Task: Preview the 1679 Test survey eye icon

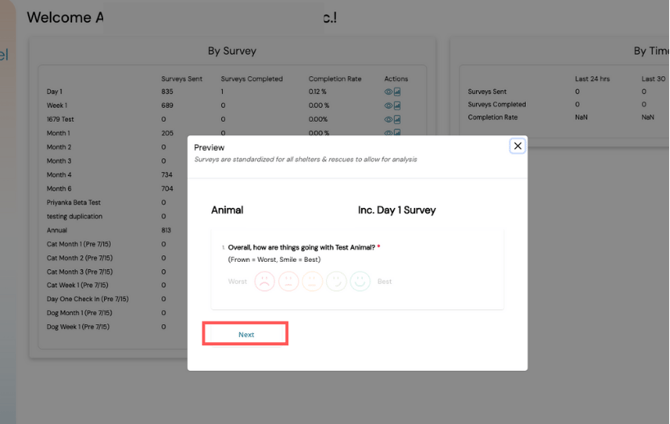Action: 389,119
